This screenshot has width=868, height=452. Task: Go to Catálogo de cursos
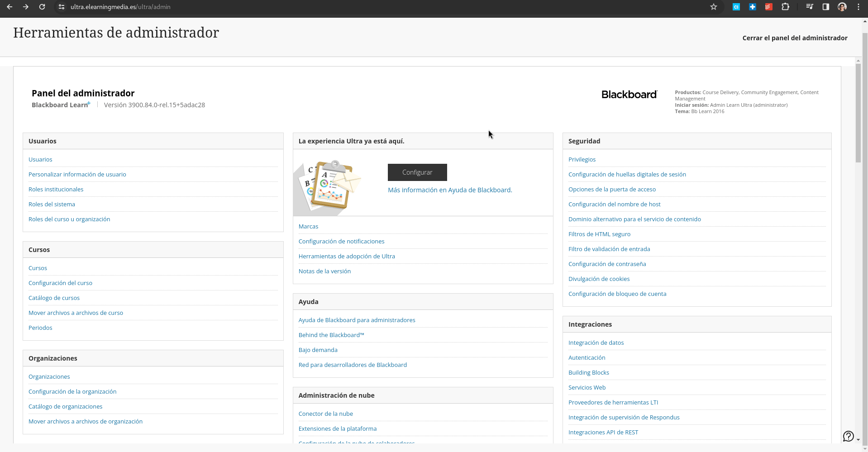[54, 298]
